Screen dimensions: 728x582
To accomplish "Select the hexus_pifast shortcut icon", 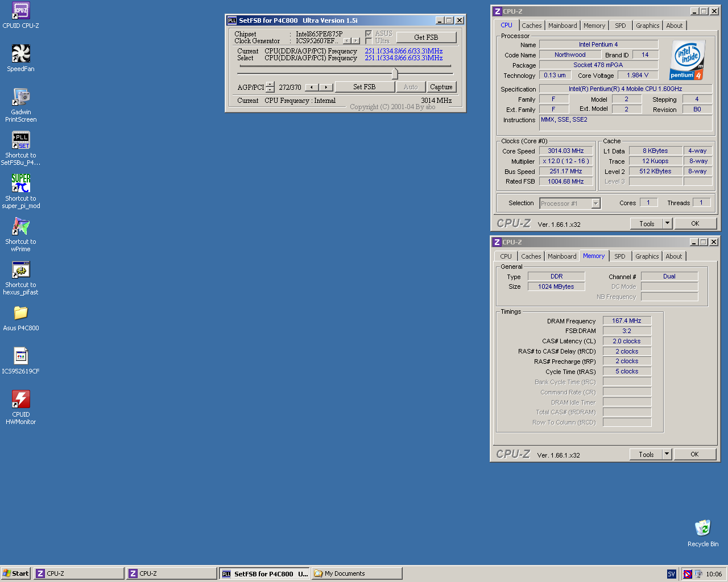I will click(x=21, y=269).
